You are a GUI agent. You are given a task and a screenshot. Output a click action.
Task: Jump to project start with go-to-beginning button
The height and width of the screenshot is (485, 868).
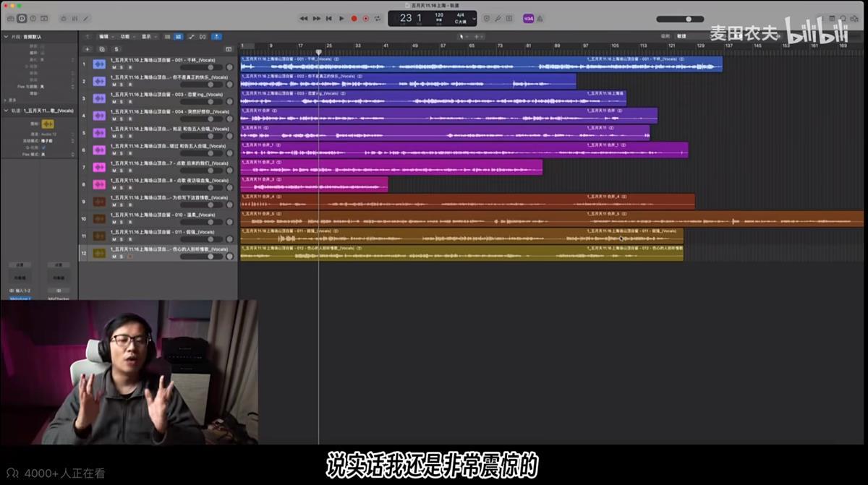(x=329, y=18)
